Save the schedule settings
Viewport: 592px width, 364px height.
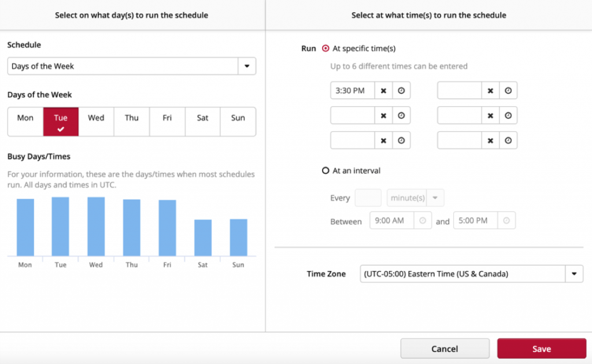tap(541, 348)
